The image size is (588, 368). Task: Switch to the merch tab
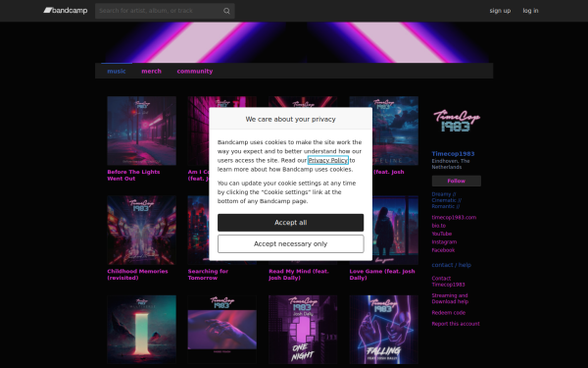(x=152, y=71)
